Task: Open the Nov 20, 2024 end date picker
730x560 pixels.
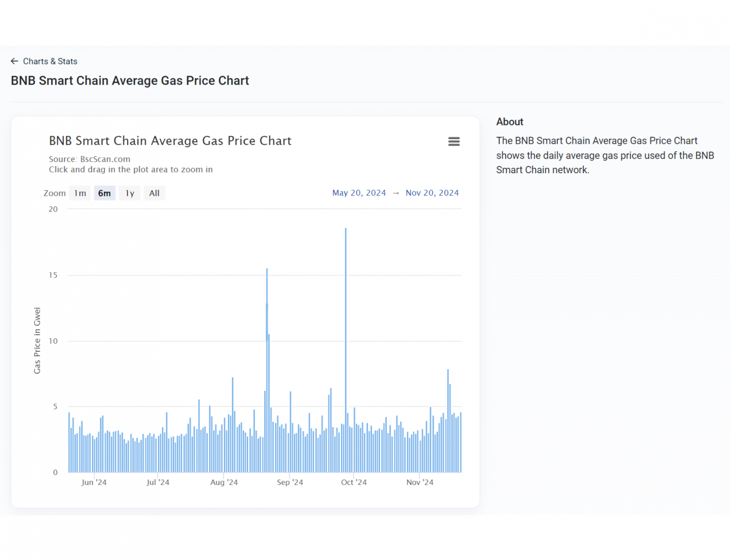Action: 432,193
